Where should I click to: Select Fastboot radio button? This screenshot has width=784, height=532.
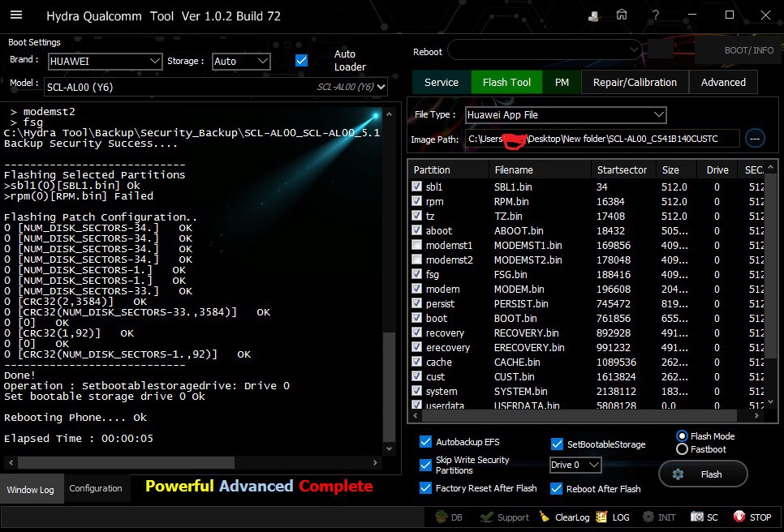coord(682,449)
